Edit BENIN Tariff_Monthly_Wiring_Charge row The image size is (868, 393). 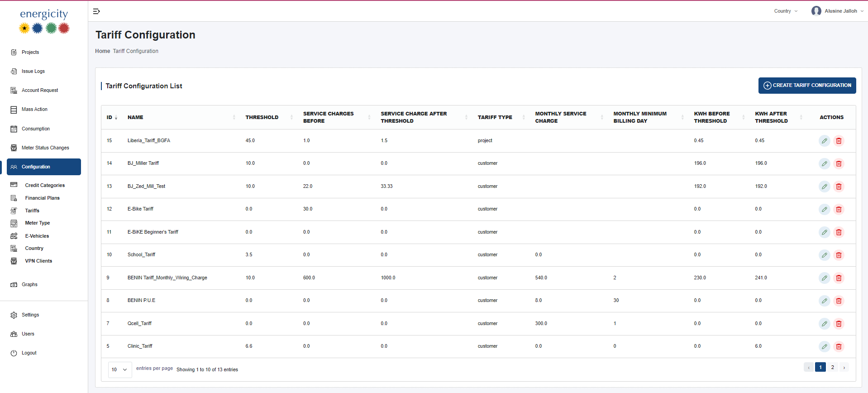pos(825,278)
